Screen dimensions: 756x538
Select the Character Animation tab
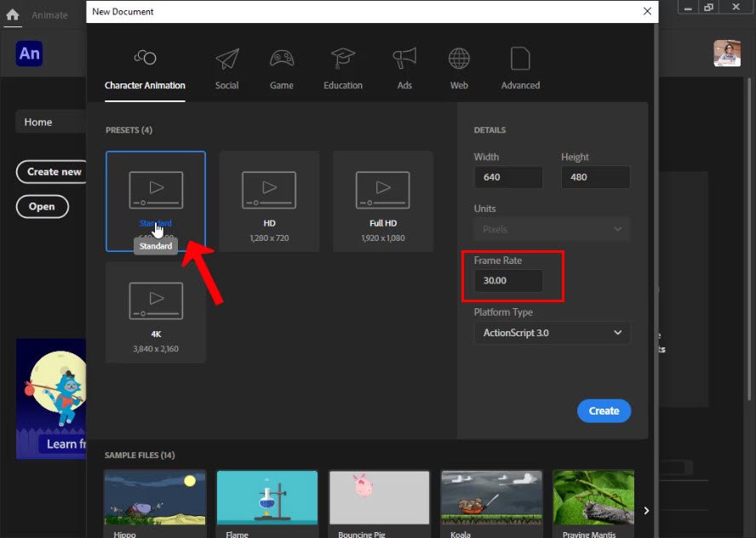[145, 71]
